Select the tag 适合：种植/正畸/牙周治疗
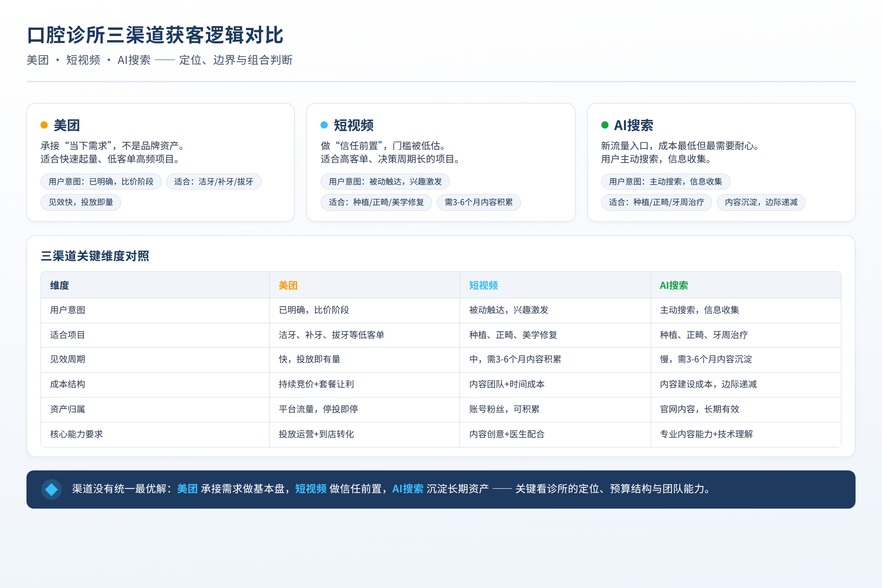The width and height of the screenshot is (882, 588). [656, 202]
